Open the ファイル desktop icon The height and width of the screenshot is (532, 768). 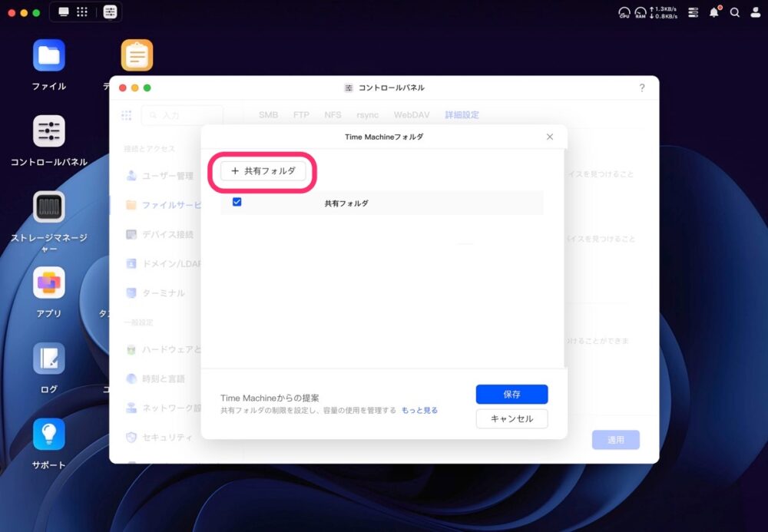(49, 56)
